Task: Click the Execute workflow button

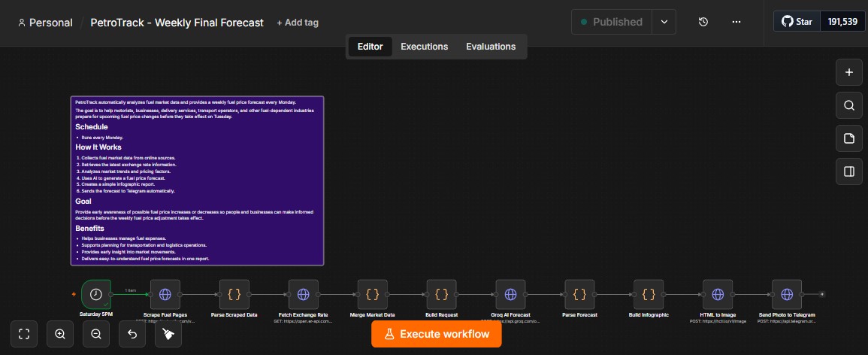Action: [x=436, y=334]
